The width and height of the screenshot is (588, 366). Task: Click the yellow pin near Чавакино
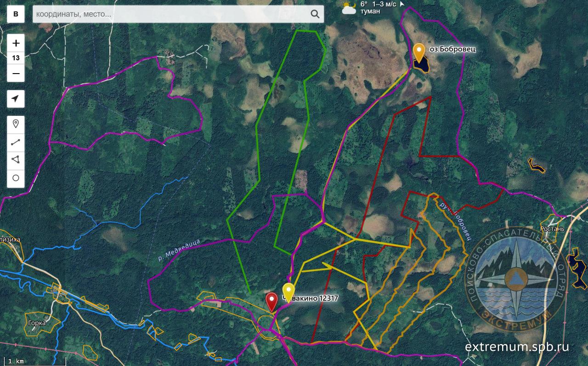(x=288, y=292)
